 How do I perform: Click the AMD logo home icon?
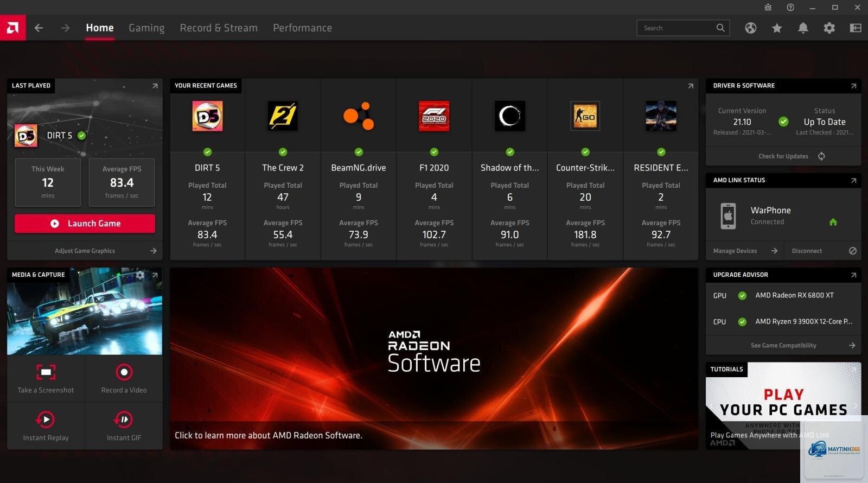click(12, 28)
